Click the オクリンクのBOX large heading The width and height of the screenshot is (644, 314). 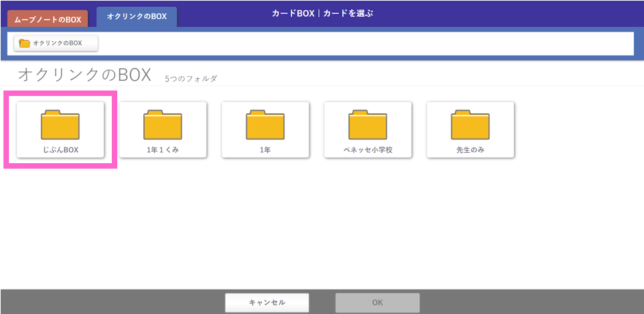point(85,75)
